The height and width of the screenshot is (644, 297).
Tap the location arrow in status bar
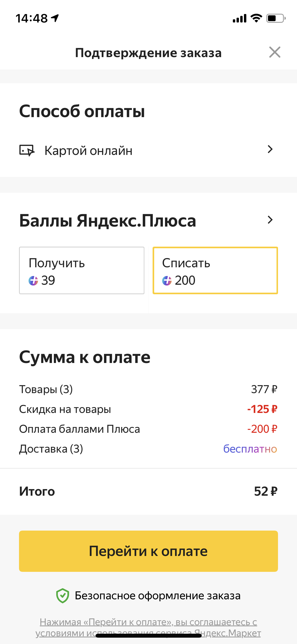pyautogui.click(x=55, y=18)
